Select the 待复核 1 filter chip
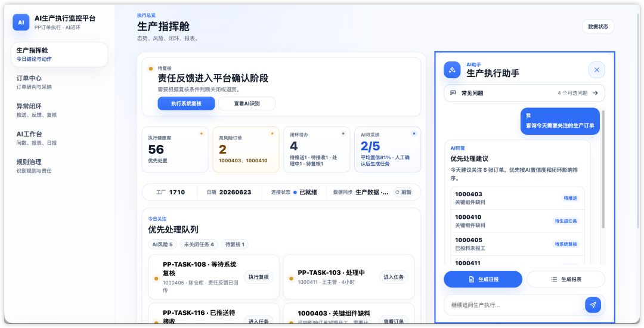644x328 pixels. click(235, 245)
